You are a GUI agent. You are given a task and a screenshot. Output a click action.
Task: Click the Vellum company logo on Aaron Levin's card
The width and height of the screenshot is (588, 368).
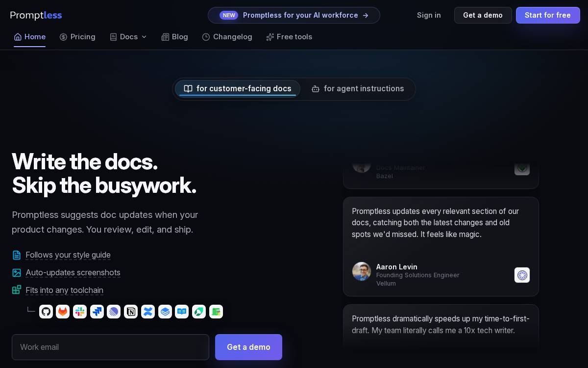pyautogui.click(x=522, y=275)
